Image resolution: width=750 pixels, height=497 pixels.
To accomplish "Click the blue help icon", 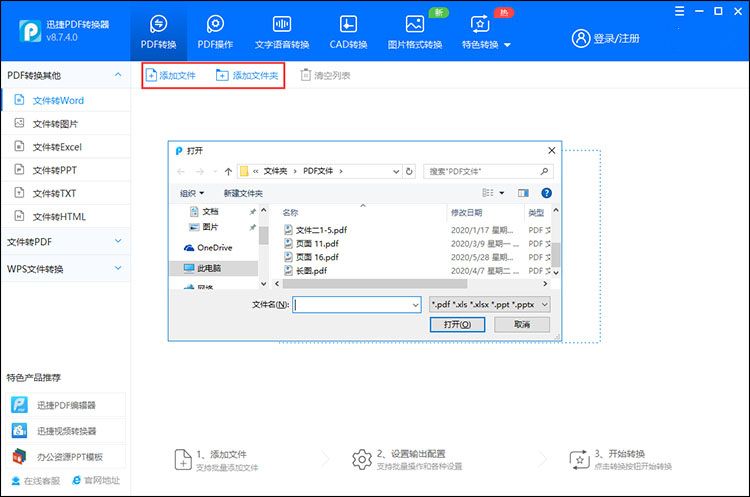I will pos(546,193).
